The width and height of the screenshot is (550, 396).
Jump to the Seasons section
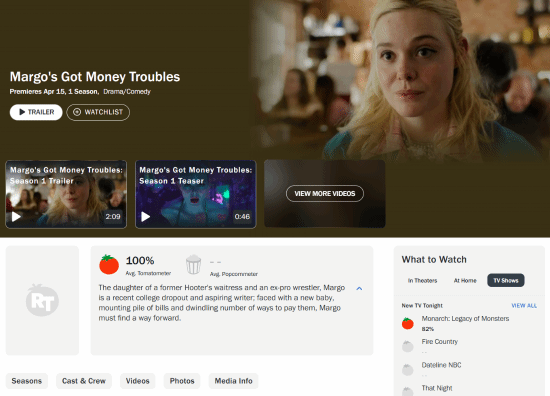pos(27,381)
